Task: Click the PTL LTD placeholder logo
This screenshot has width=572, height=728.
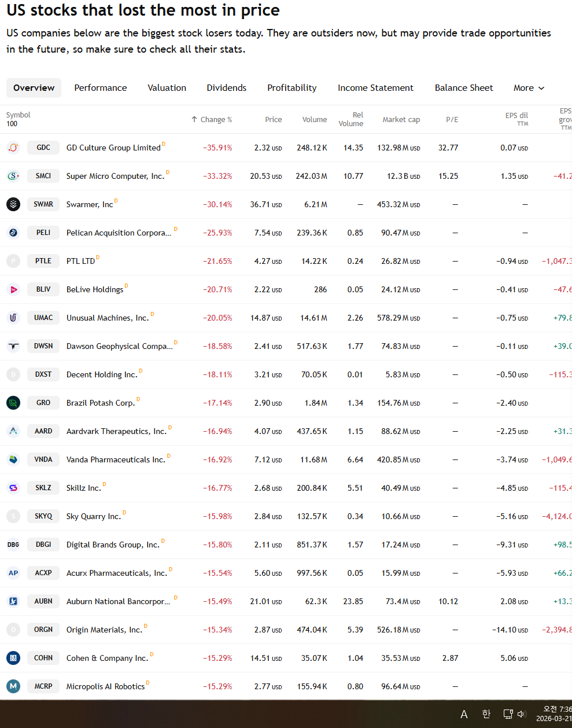Action: 13,261
